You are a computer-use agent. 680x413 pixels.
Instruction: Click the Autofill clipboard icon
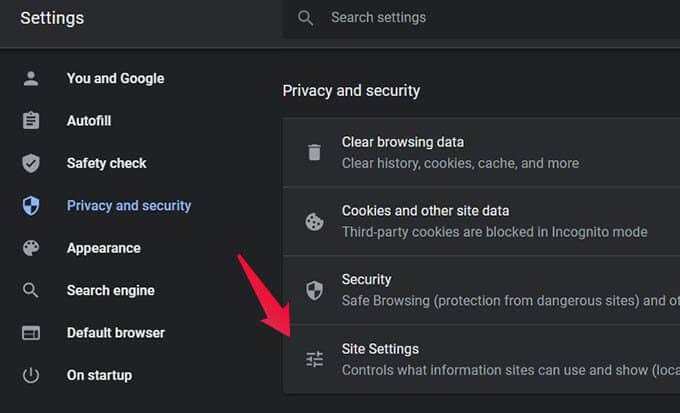click(x=31, y=121)
